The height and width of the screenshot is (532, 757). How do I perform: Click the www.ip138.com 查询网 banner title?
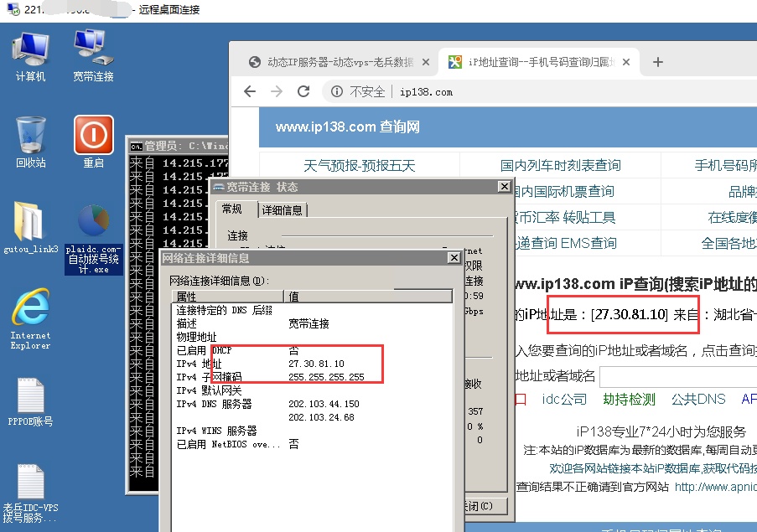pyautogui.click(x=348, y=127)
